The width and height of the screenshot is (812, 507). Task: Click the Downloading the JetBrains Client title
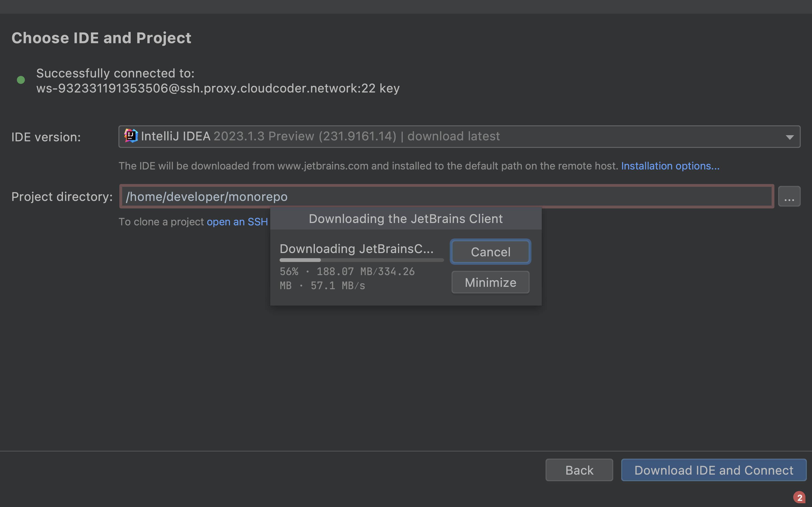point(405,218)
